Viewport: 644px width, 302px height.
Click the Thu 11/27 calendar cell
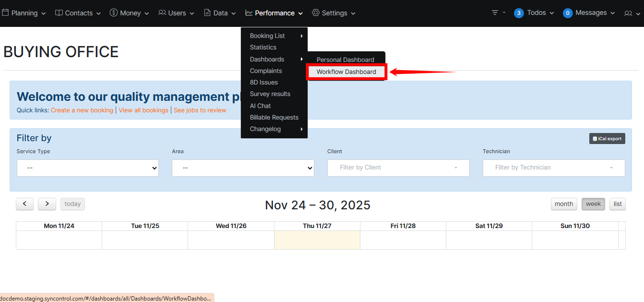tap(317, 240)
